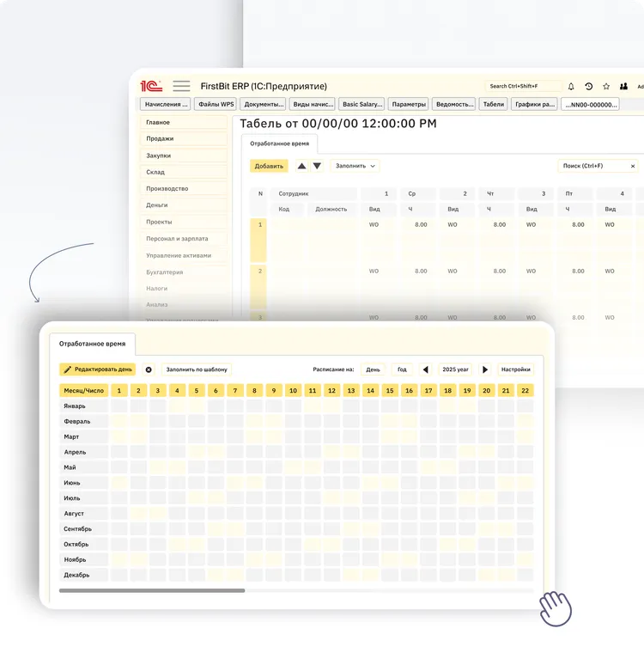
Task: Go to previous year with left arrow
Action: point(425,369)
